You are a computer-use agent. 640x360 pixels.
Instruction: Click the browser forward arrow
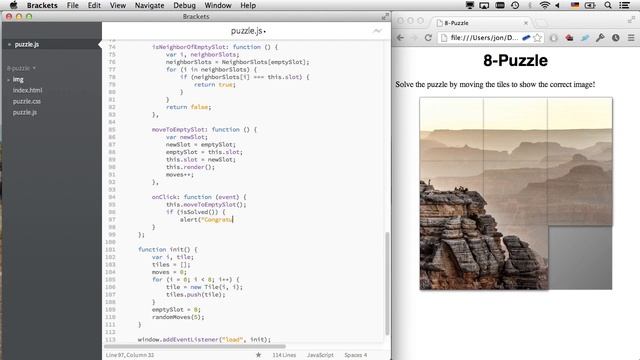tap(414, 38)
